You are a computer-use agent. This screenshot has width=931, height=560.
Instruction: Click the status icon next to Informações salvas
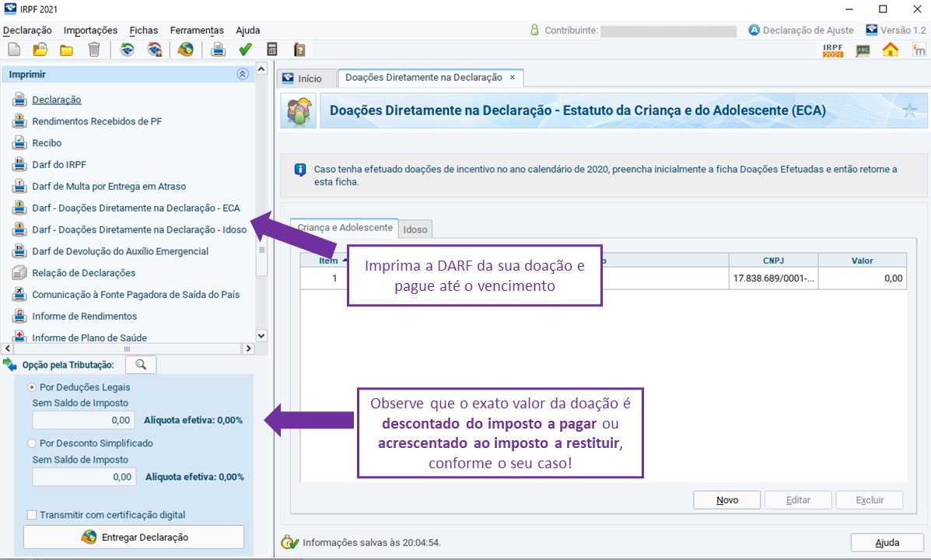point(289,542)
